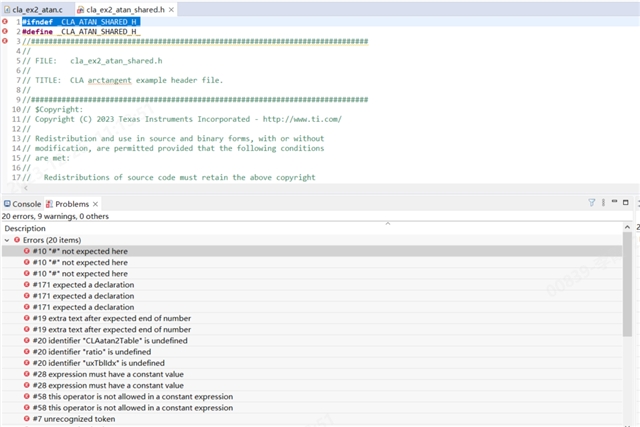Screen dimensions: 640x427
Task: Click the Description column header
Action: point(25,228)
